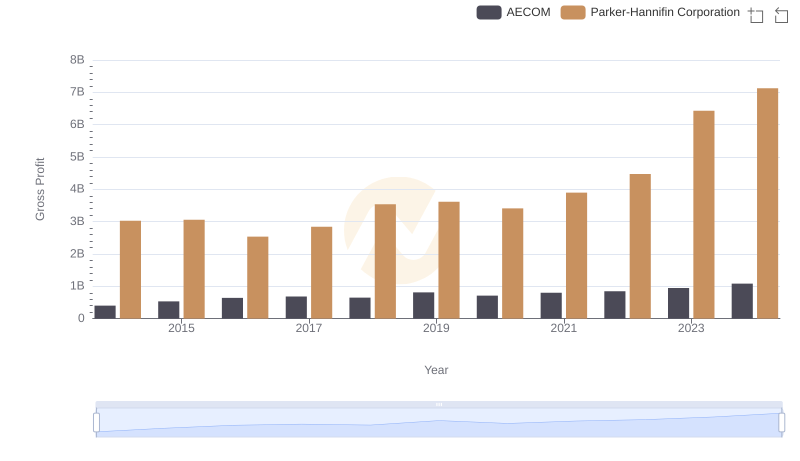Click the Year axis title

[x=436, y=370]
